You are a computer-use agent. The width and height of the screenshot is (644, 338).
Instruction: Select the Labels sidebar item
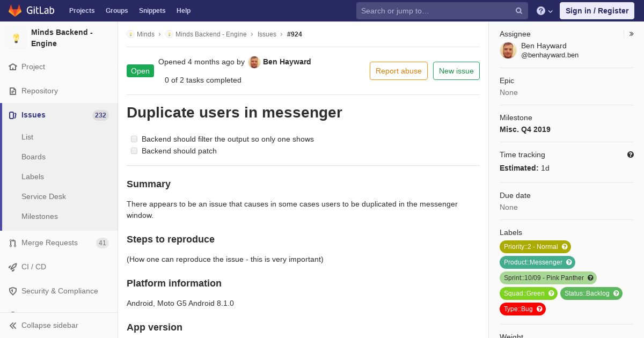[x=33, y=177]
